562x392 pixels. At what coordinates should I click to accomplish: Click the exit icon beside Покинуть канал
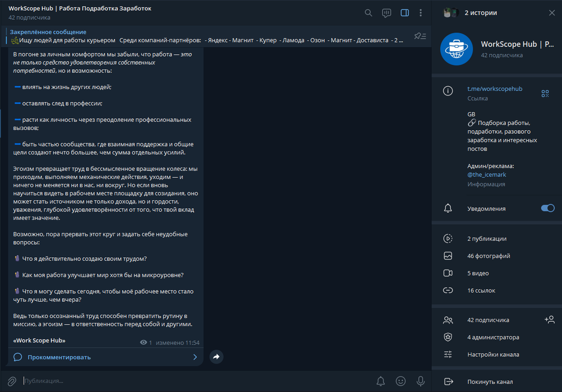click(448, 382)
